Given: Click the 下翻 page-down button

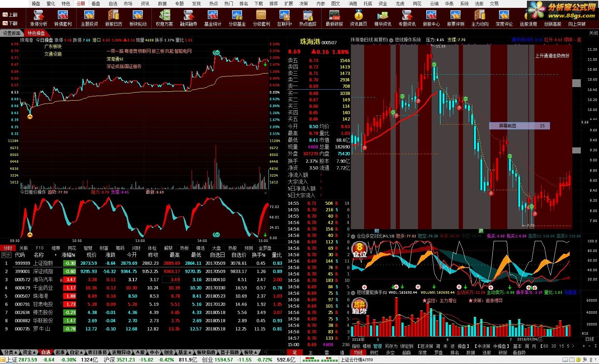Looking at the screenshot, I should pos(10,23).
